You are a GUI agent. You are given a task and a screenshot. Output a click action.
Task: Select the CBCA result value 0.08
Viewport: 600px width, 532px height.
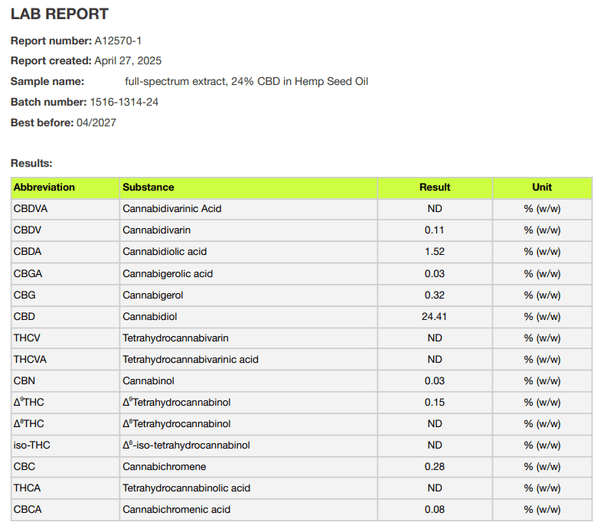(434, 510)
